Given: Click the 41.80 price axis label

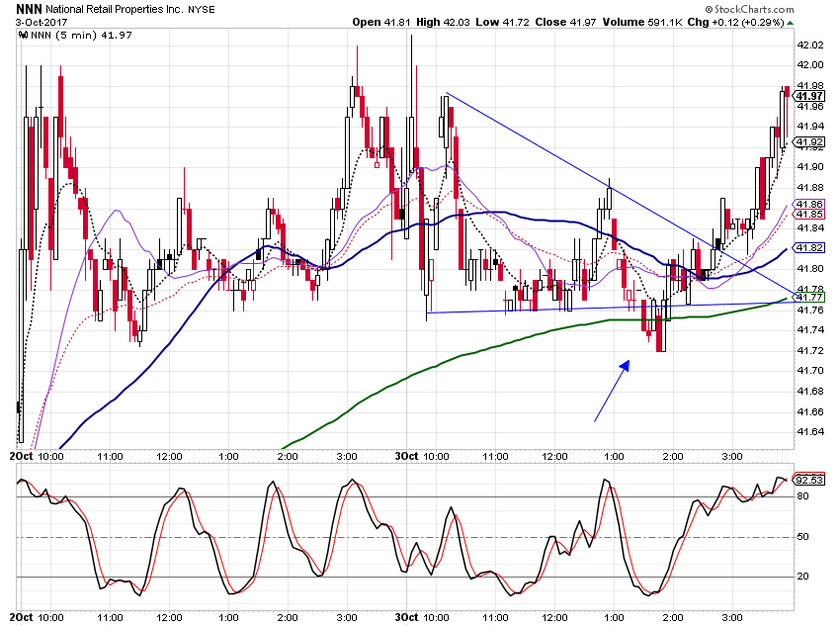Looking at the screenshot, I should pos(810,269).
